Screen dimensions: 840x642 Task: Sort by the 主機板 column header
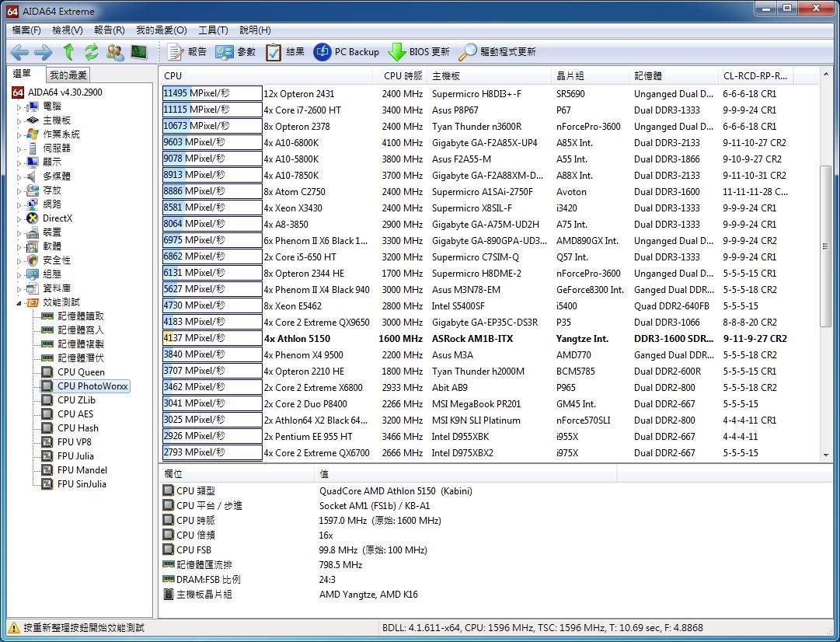(x=489, y=75)
